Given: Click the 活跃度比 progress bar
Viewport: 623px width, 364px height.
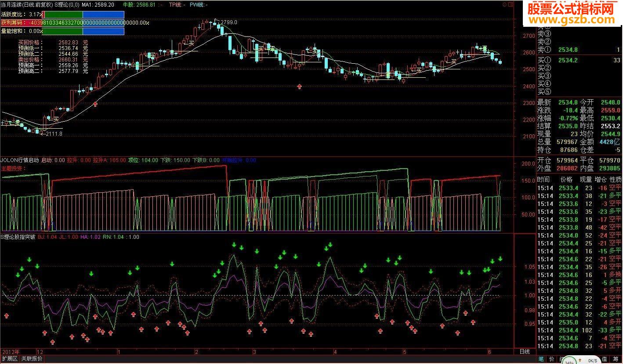Looking at the screenshot, I should pyautogui.click(x=83, y=14).
